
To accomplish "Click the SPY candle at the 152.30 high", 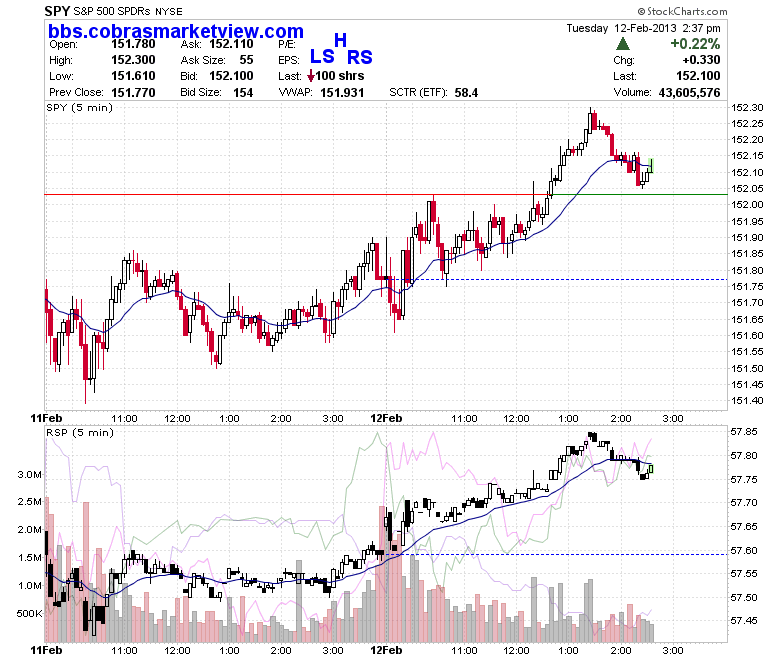I will [590, 121].
